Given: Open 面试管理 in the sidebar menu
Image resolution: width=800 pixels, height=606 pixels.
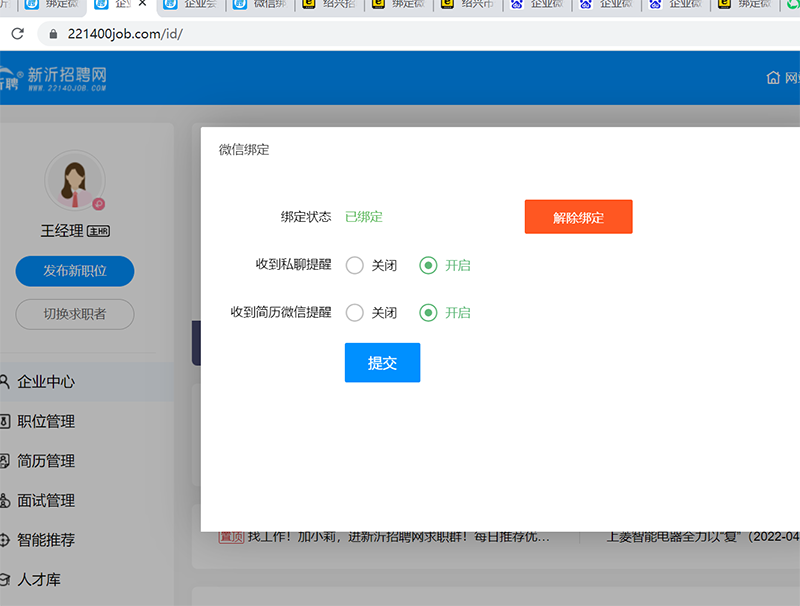Looking at the screenshot, I should tap(46, 501).
